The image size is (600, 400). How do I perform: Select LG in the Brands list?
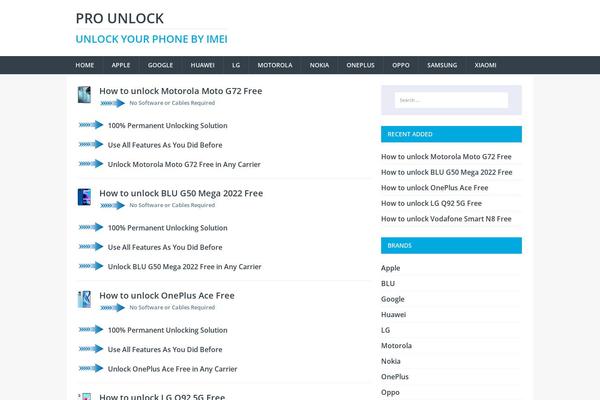[385, 330]
